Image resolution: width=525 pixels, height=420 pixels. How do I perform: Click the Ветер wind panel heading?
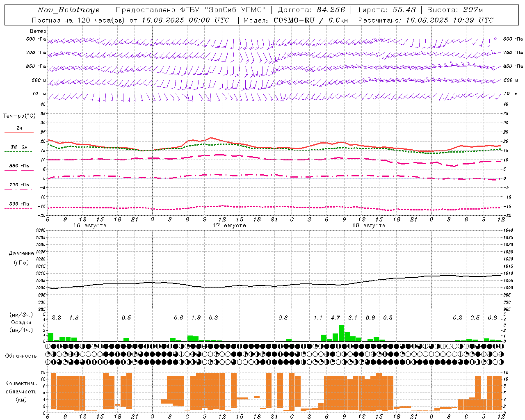(38, 31)
